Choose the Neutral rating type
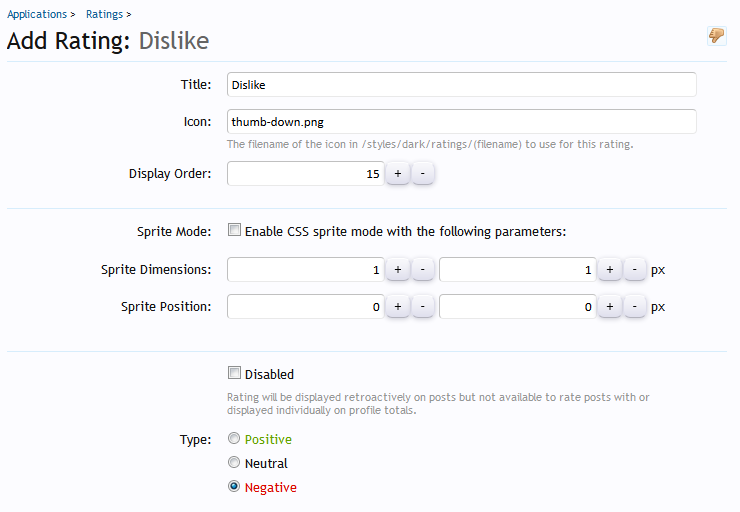Image resolution: width=740 pixels, height=512 pixels. 235,462
